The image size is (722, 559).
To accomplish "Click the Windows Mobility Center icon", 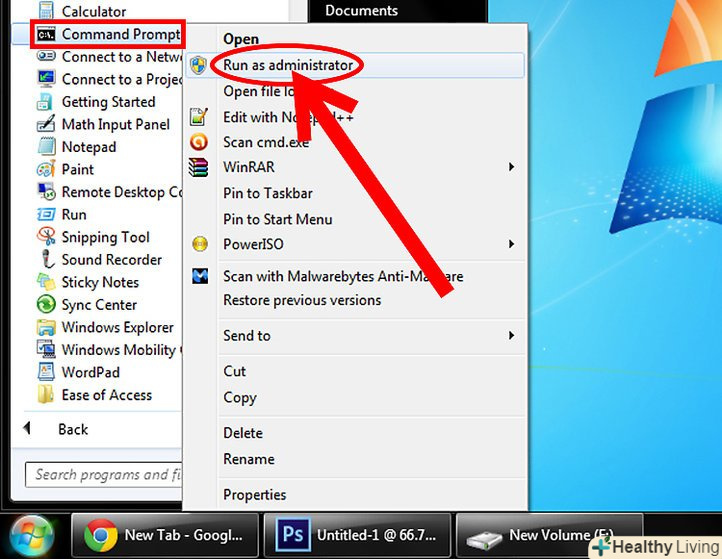I will coord(46,349).
